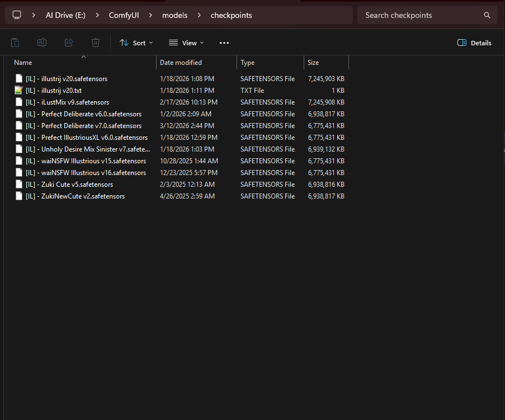505x420 pixels.
Task: Click the Share toolbar icon
Action: (69, 43)
